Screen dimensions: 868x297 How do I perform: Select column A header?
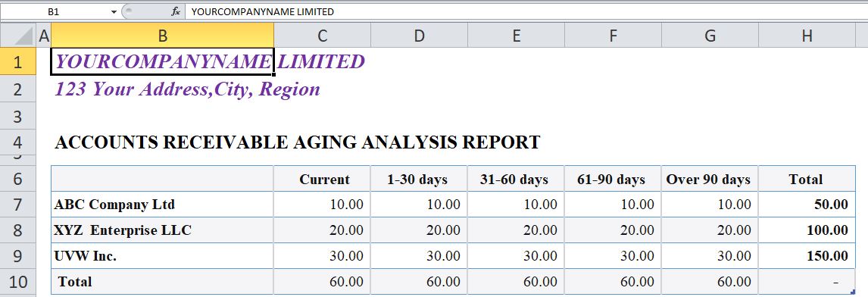[43, 36]
